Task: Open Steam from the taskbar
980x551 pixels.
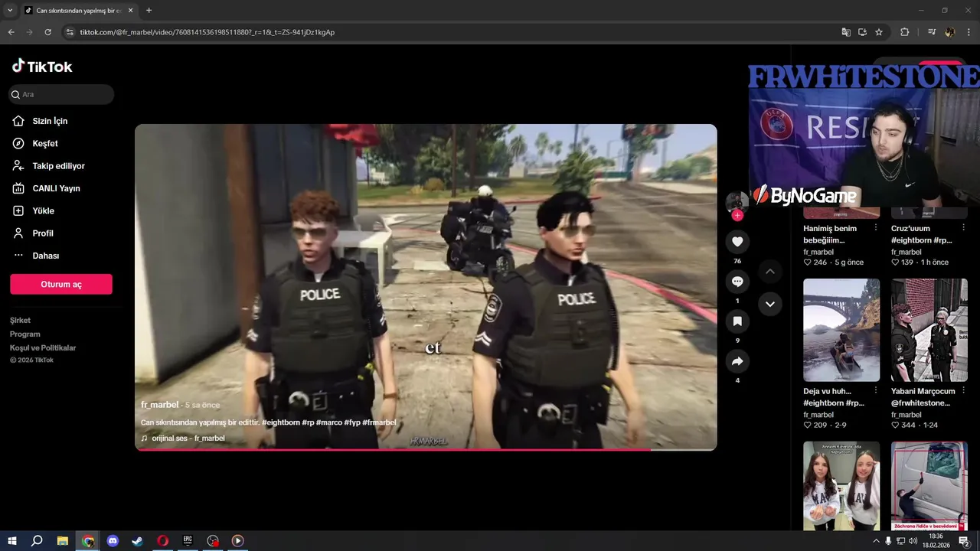Action: 138,540
